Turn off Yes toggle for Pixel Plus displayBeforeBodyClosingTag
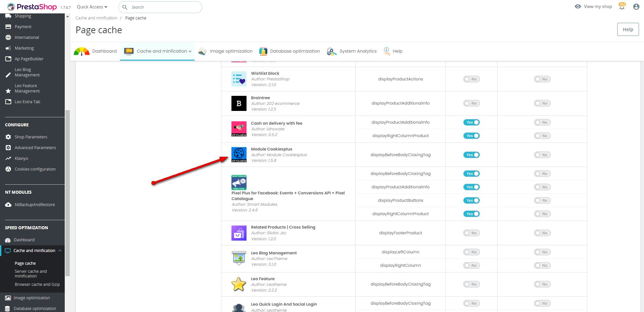The image size is (644, 312). [471, 174]
